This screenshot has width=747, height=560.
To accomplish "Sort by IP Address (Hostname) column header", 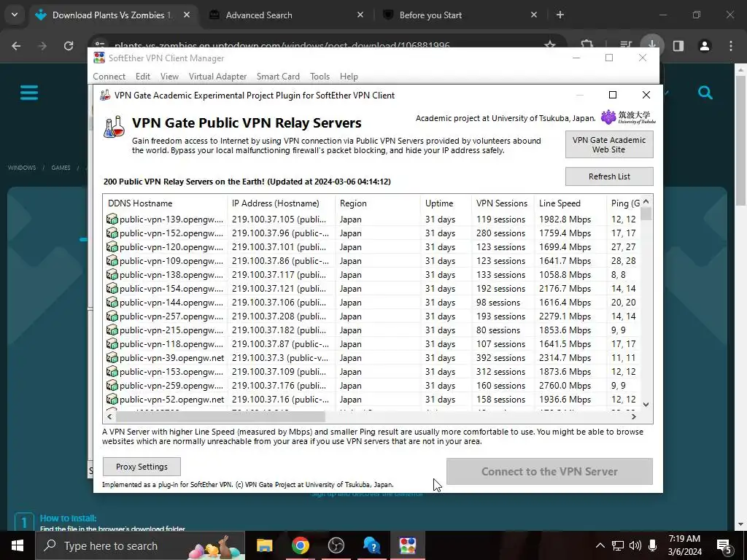I will pyautogui.click(x=281, y=203).
